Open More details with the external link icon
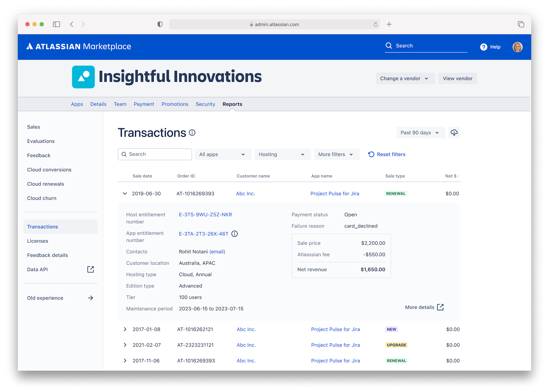 coord(441,307)
